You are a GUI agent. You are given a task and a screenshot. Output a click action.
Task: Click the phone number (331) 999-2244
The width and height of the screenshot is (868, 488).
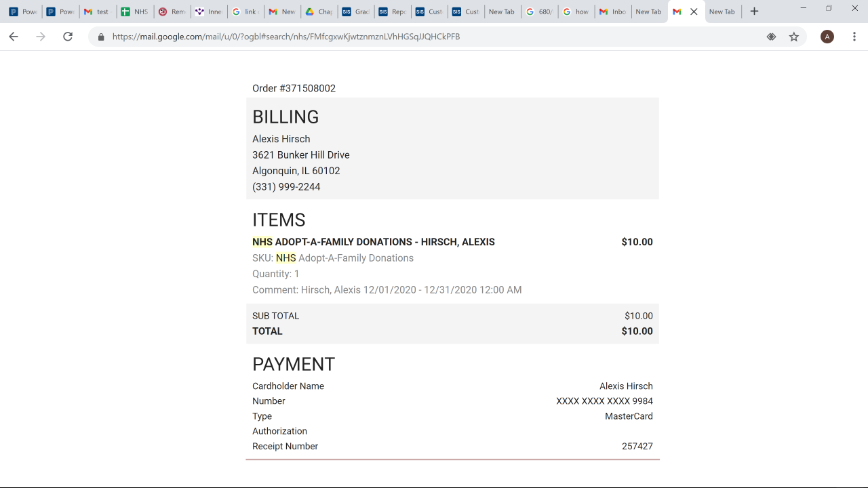pyautogui.click(x=286, y=187)
